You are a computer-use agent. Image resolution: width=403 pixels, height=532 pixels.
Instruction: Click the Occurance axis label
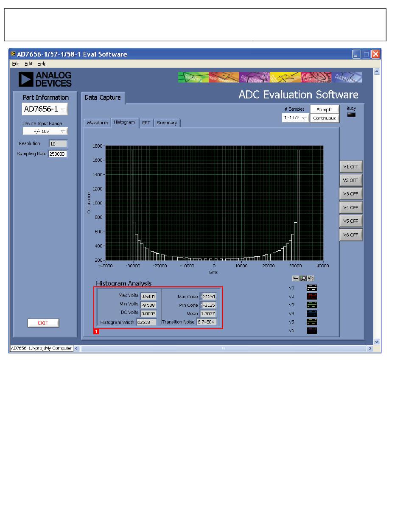pyautogui.click(x=89, y=202)
